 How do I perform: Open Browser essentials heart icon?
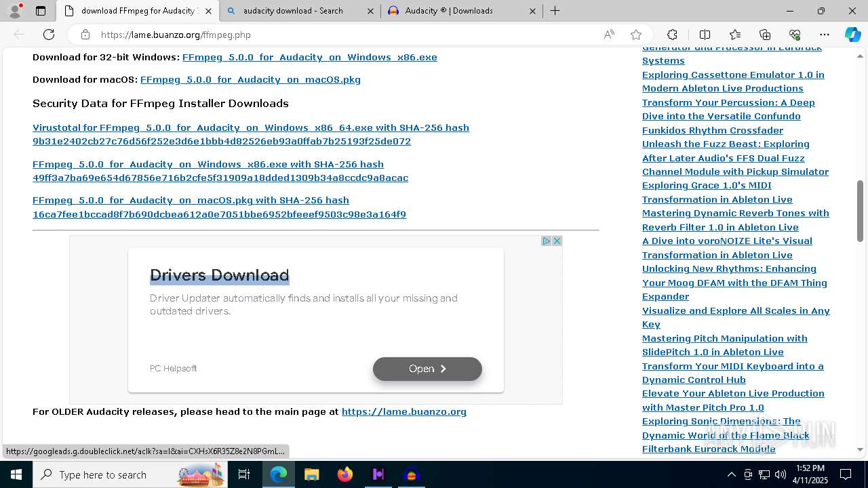coord(795,35)
